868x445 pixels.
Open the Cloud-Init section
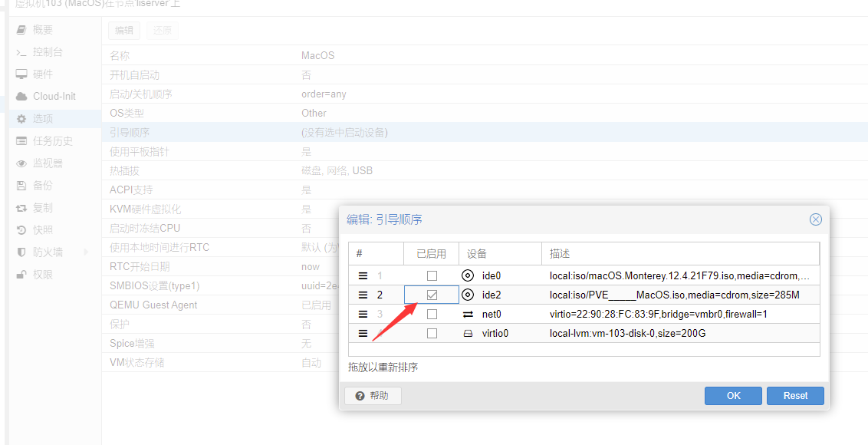click(55, 97)
